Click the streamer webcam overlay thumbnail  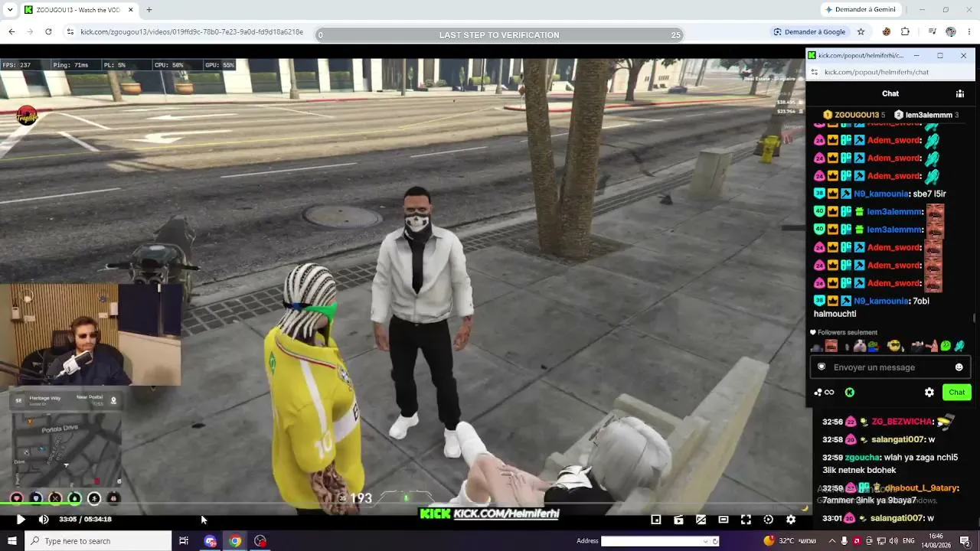point(90,334)
